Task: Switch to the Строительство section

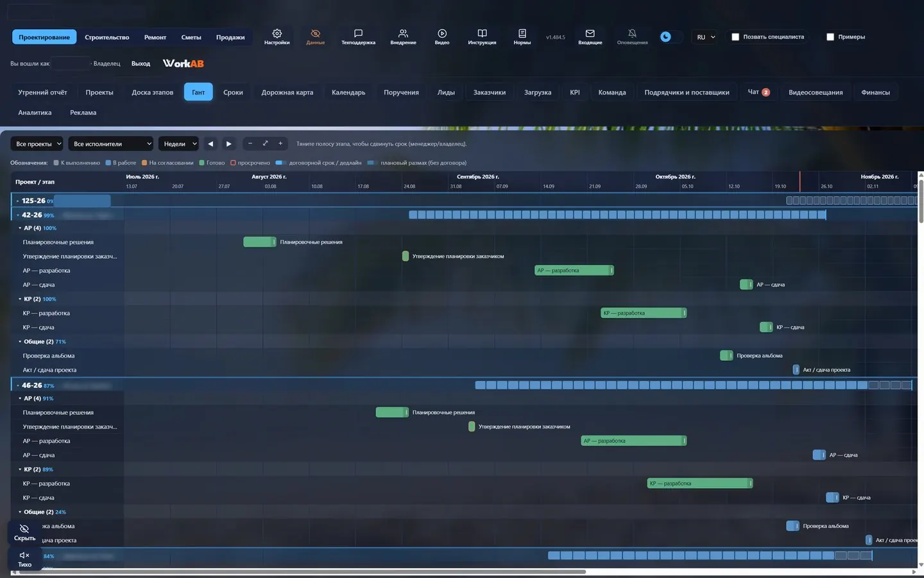Action: [x=107, y=37]
